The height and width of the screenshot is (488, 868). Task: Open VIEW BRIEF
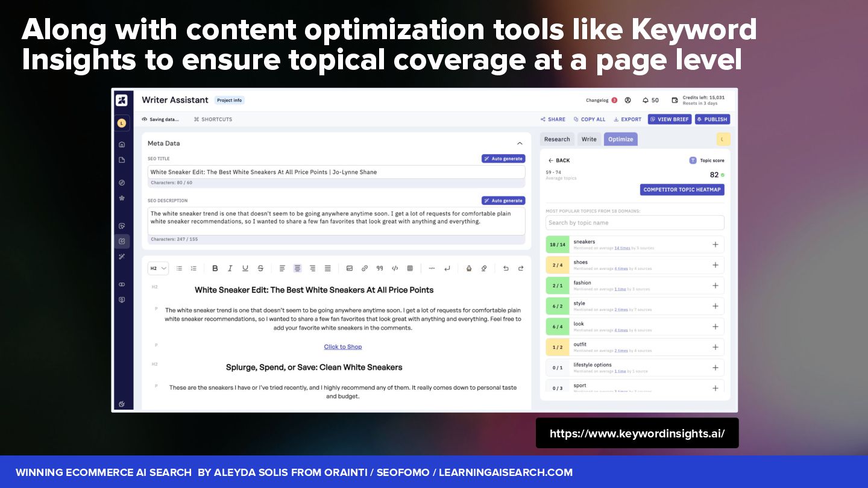670,119
